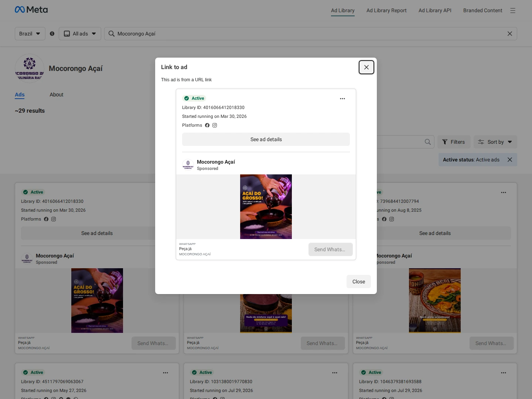
Task: Open options menu on card 1031380019770830
Action: 335,373
